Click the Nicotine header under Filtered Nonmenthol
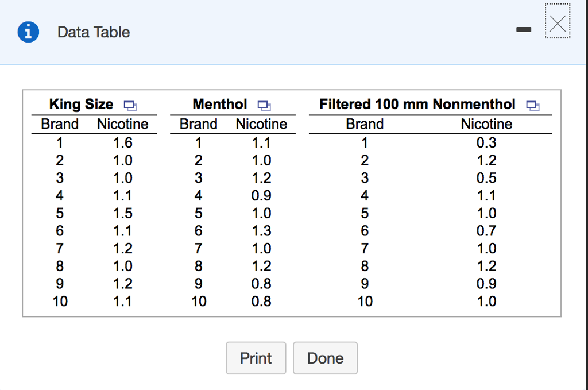Viewport: 588px width, 390px height. click(x=486, y=123)
